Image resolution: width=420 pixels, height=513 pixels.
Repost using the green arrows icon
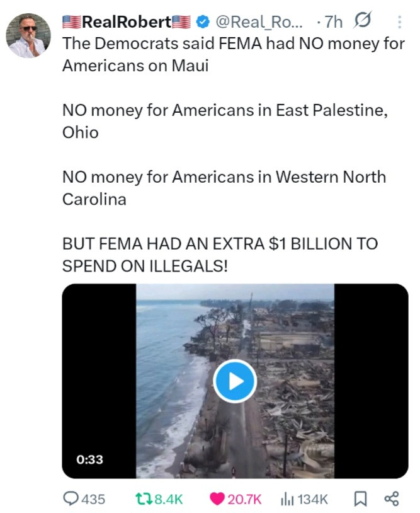144,499
